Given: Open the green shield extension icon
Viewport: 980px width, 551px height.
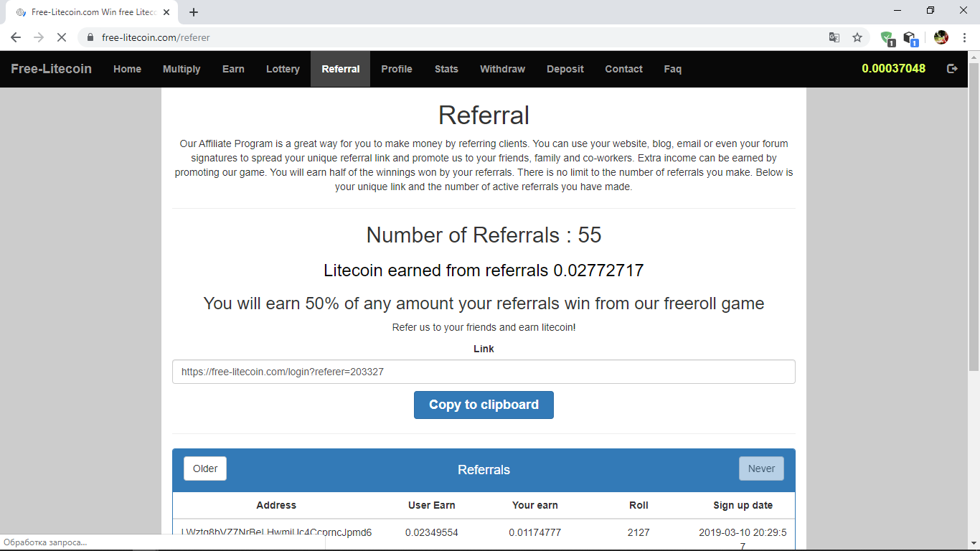Looking at the screenshot, I should click(x=887, y=38).
